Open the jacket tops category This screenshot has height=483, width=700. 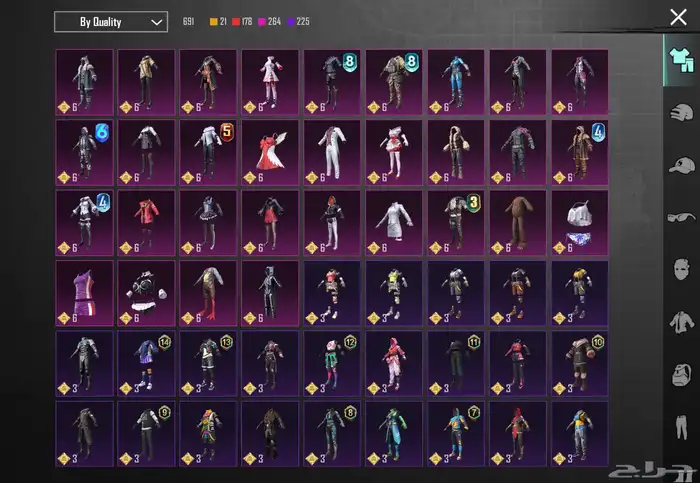pyautogui.click(x=680, y=324)
